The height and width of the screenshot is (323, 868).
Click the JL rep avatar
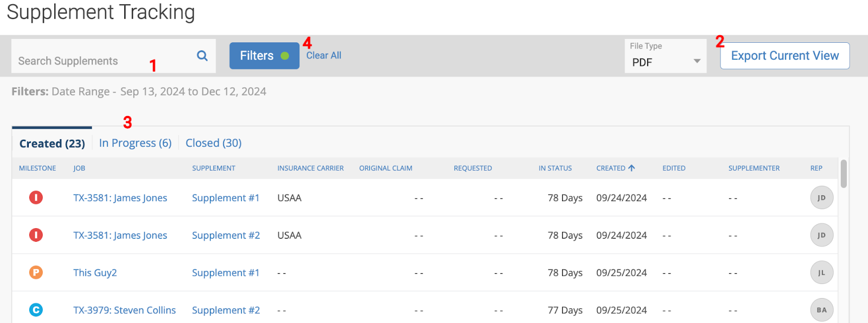click(821, 273)
